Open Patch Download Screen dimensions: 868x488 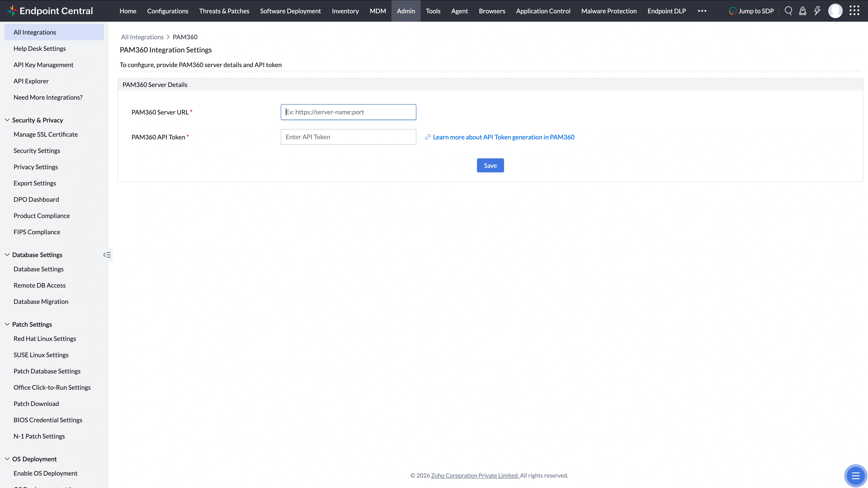36,404
